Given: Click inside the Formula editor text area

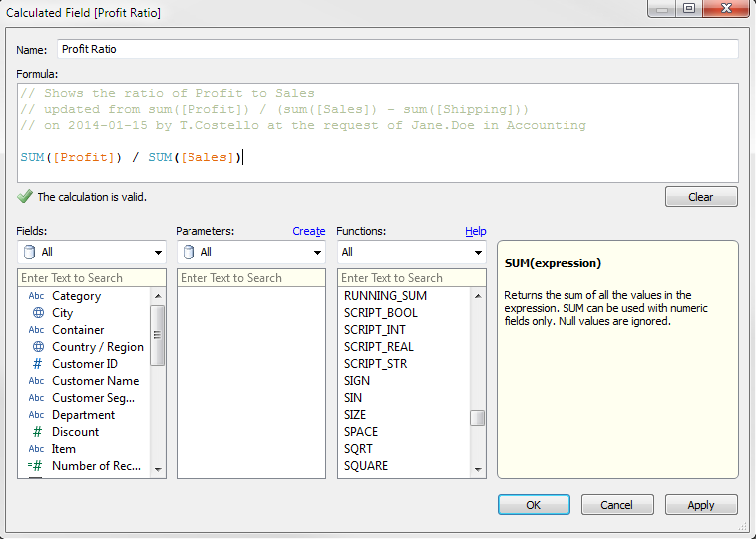Looking at the screenshot, I should tap(378, 133).
